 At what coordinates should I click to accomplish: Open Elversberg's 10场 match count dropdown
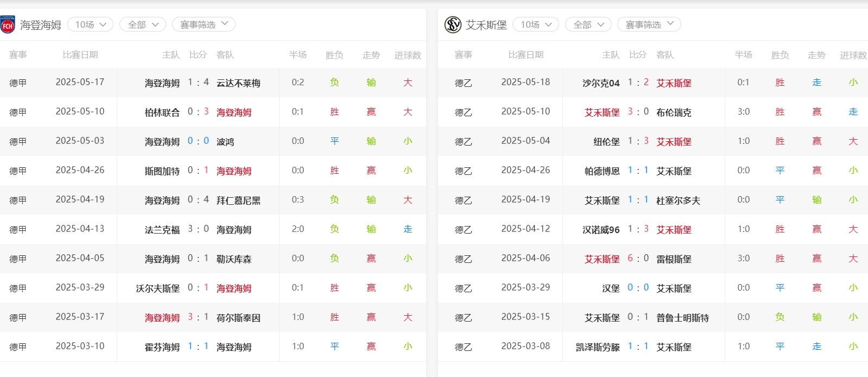point(535,24)
